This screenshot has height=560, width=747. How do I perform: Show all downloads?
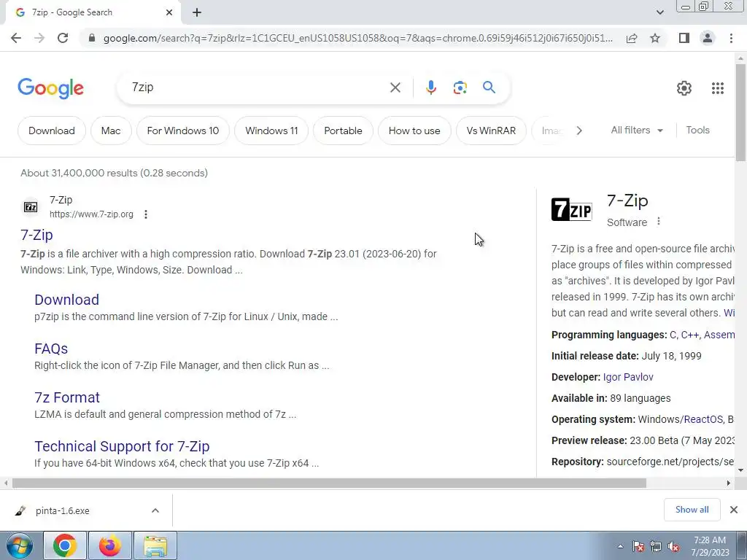[692, 510]
